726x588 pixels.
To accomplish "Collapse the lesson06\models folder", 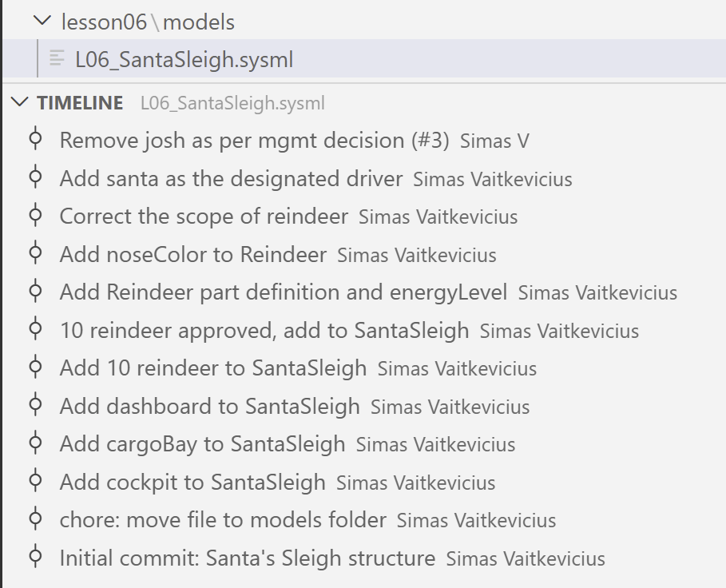I will point(43,22).
